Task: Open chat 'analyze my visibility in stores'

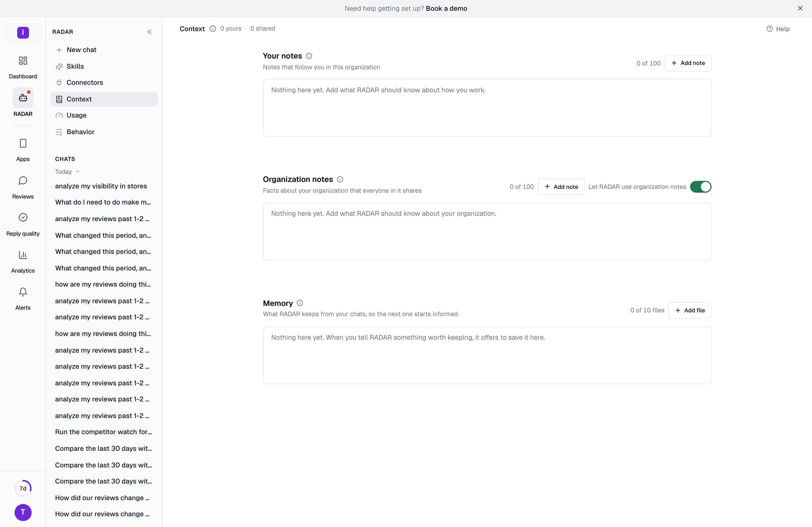Action: (104, 186)
